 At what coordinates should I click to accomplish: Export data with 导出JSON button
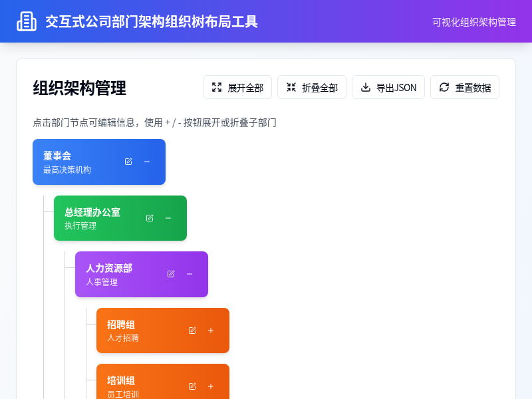388,87
